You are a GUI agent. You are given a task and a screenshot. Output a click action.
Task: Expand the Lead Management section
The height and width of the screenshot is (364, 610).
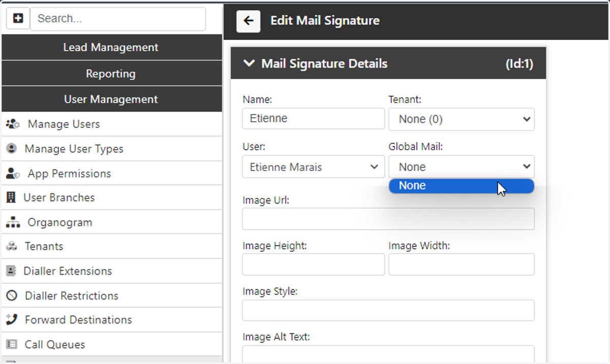(112, 48)
